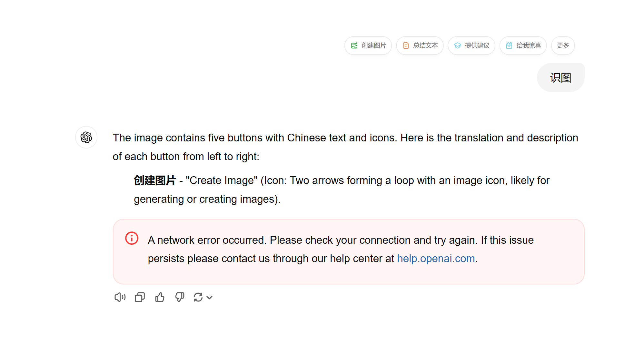The image size is (644, 358).
Task: Click the bold 创建图片 term in the response
Action: click(155, 180)
